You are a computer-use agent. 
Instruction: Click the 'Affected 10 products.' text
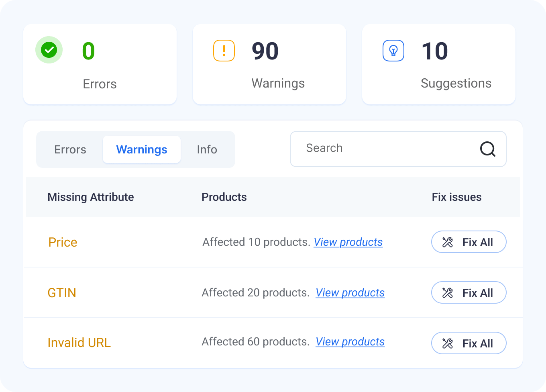(257, 242)
